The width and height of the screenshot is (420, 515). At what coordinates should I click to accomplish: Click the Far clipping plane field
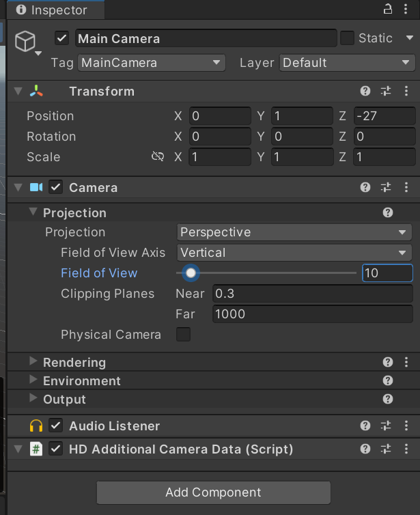click(x=311, y=314)
